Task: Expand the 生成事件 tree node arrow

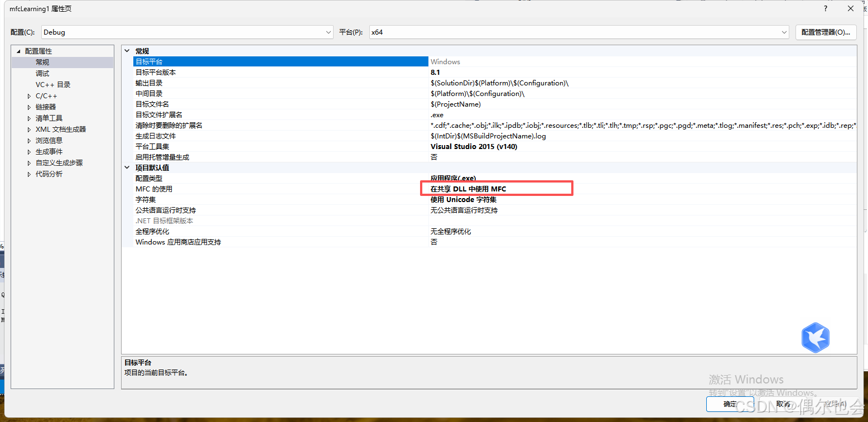Action: click(29, 152)
